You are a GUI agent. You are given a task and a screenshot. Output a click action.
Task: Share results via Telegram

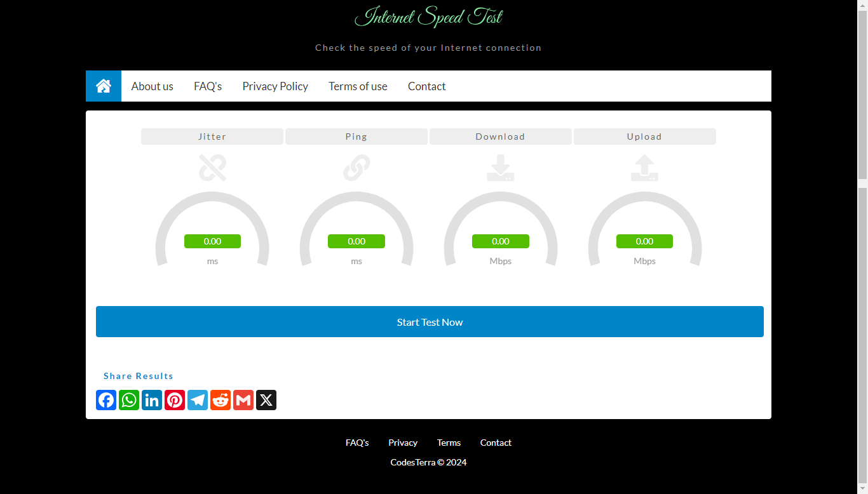[x=198, y=400]
